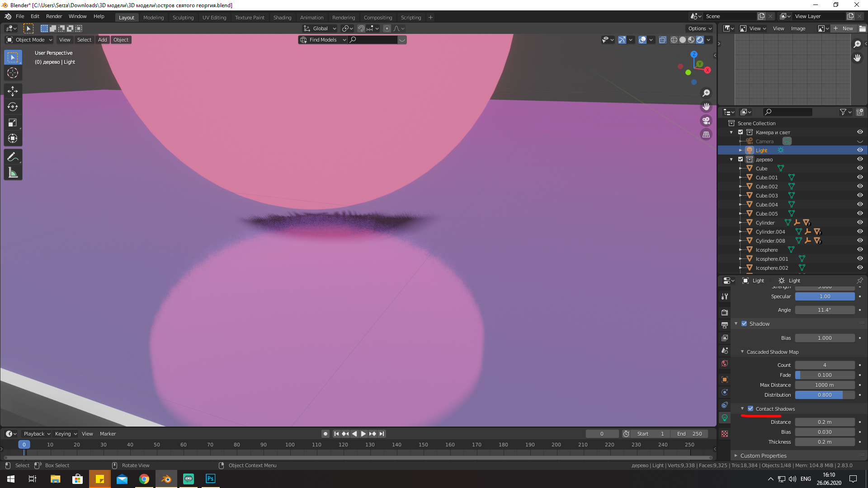This screenshot has height=488, width=868.
Task: Open Blender from the Windows taskbar
Action: 166,479
